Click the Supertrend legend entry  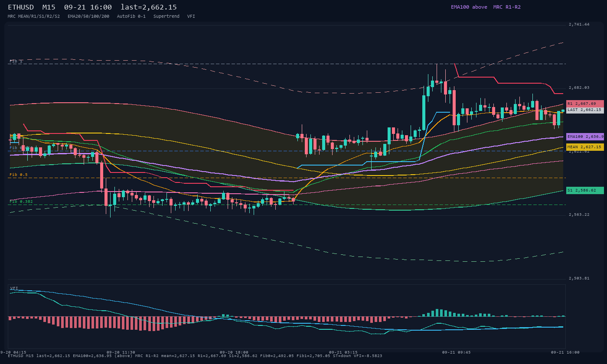click(166, 16)
